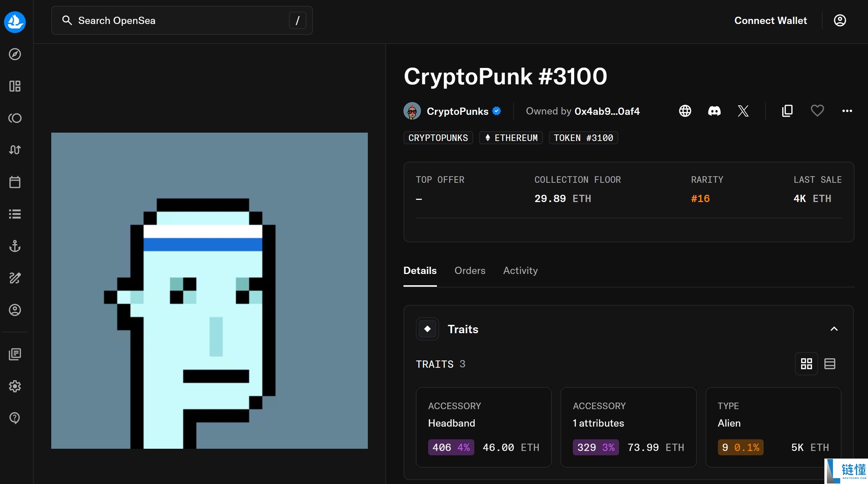Open the 1 attributes trait card
868x484 pixels.
pyautogui.click(x=628, y=427)
